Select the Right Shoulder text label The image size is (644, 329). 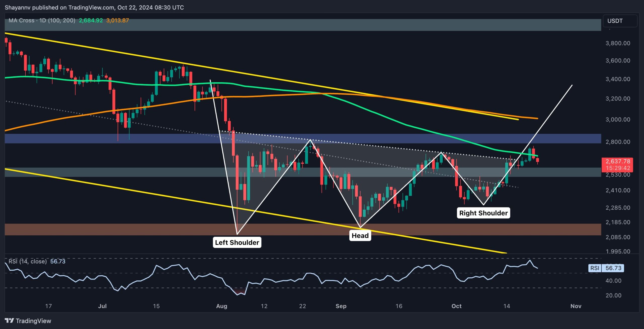coord(483,213)
